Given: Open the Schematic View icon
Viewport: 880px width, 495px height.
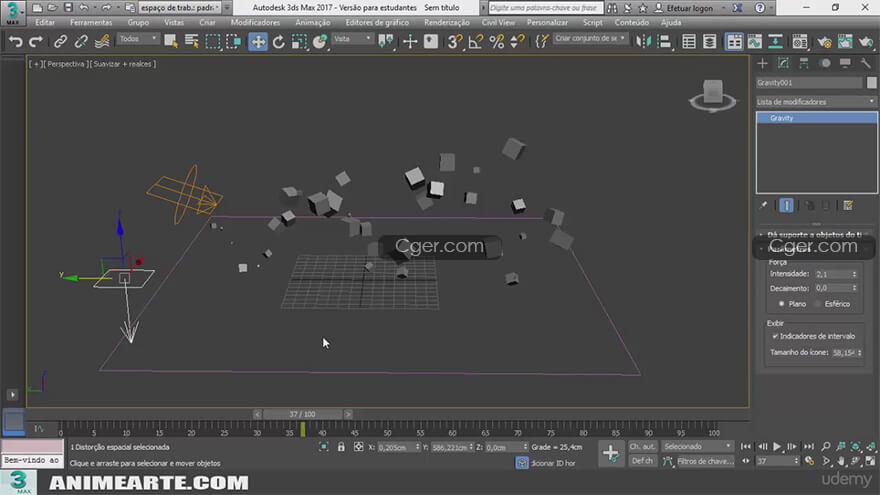Looking at the screenshot, I should click(x=776, y=42).
